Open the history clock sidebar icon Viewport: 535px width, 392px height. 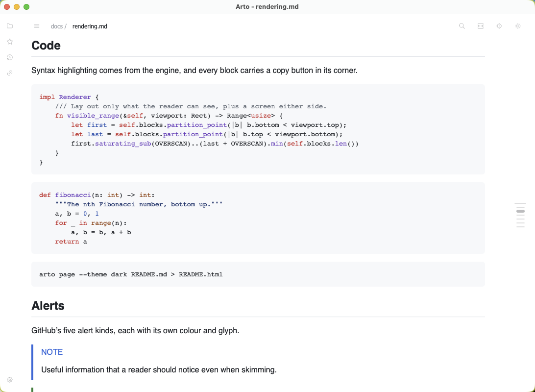pyautogui.click(x=10, y=57)
